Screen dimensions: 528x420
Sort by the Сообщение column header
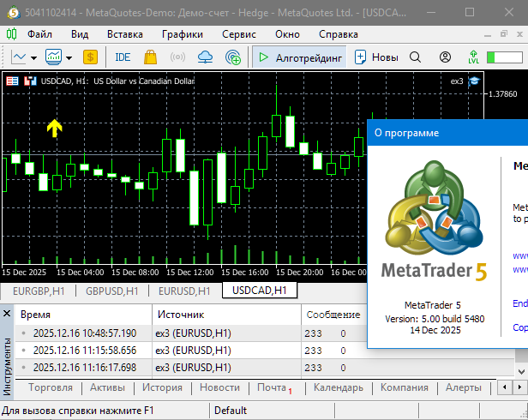pyautogui.click(x=333, y=315)
